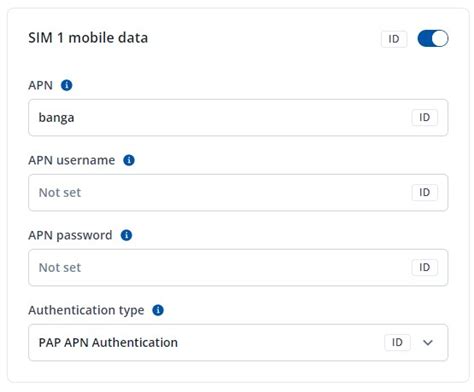Click the APN field containing banga

tap(238, 118)
